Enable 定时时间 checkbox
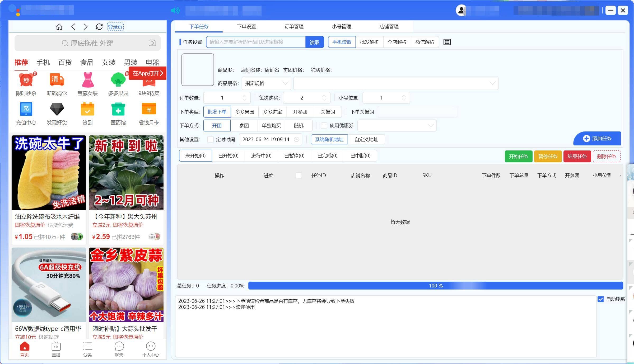Screen dimensions: 634x364 tap(210, 139)
